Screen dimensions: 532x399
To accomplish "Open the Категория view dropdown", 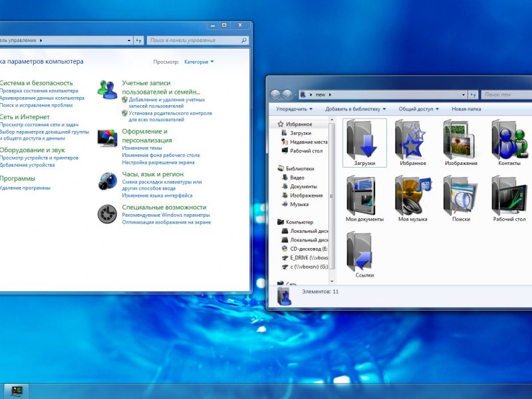I will tap(199, 62).
